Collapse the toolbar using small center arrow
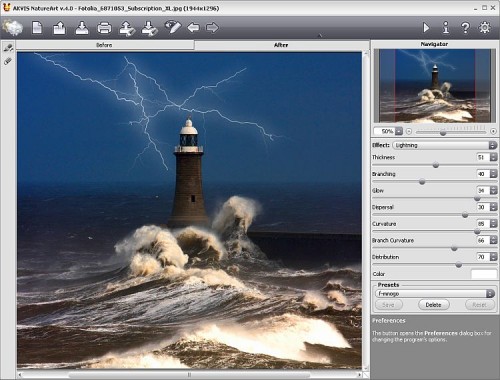500x380 pixels. coord(320,35)
